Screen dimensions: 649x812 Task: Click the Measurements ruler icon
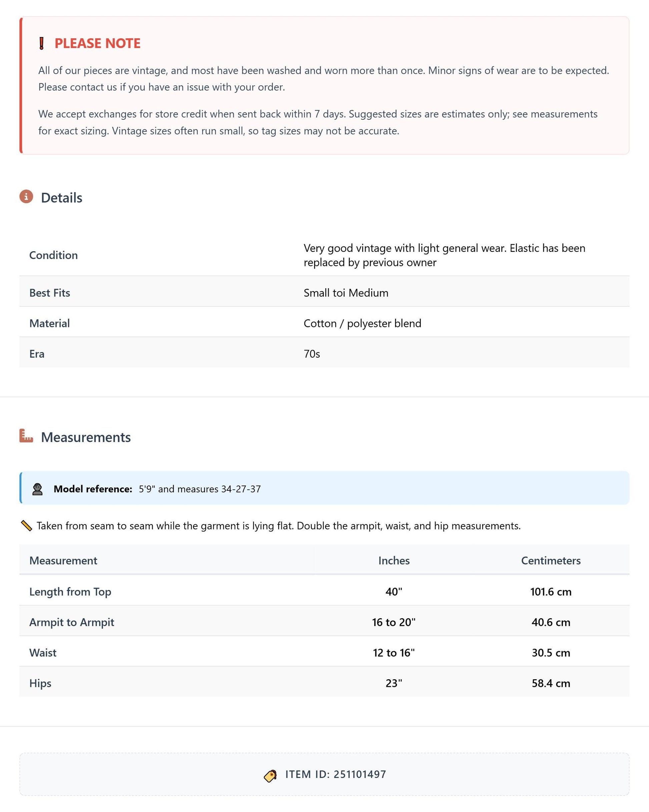(x=26, y=436)
